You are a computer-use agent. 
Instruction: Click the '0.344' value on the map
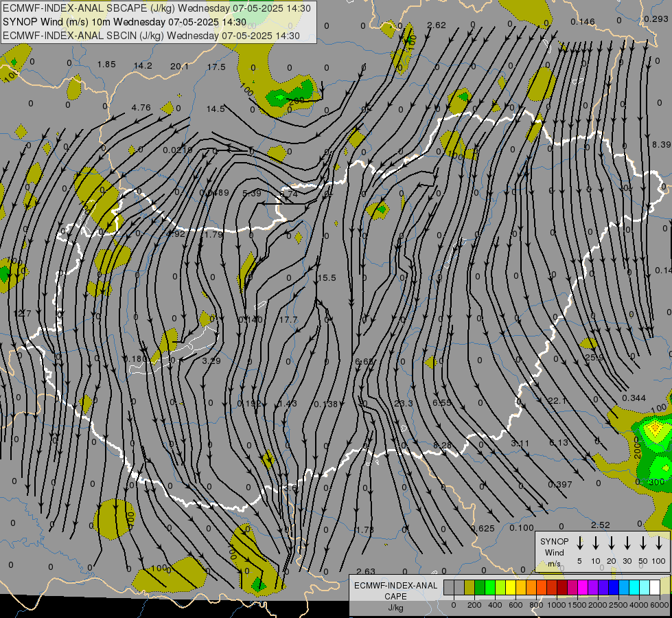point(634,398)
